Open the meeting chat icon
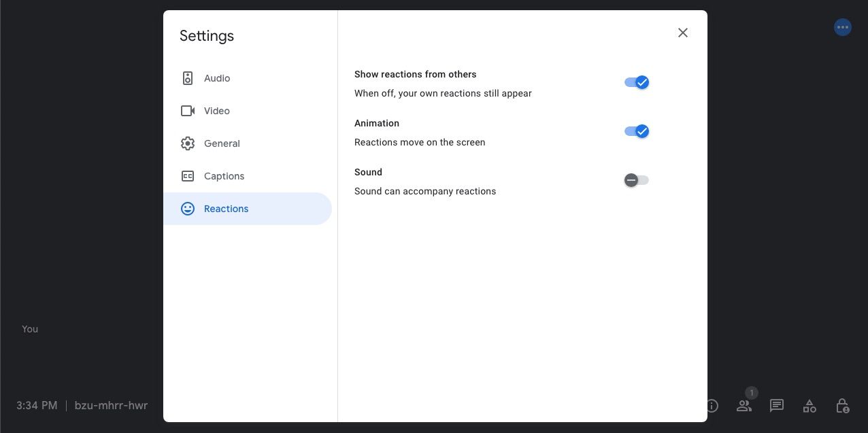The height and width of the screenshot is (433, 868). (776, 406)
